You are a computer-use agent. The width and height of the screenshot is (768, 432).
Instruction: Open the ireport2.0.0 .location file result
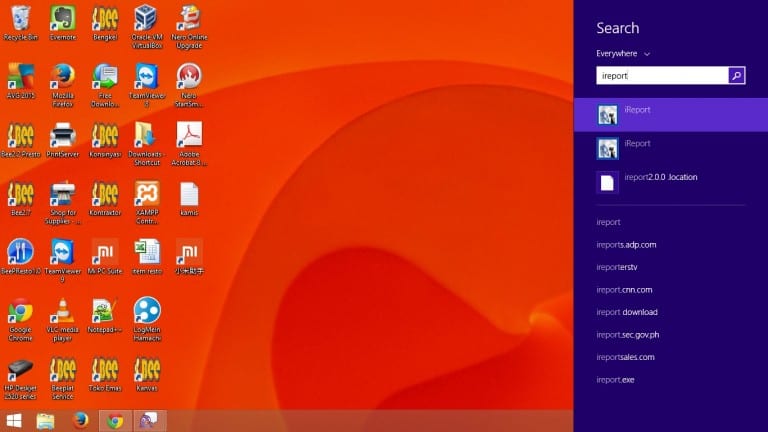(671, 182)
